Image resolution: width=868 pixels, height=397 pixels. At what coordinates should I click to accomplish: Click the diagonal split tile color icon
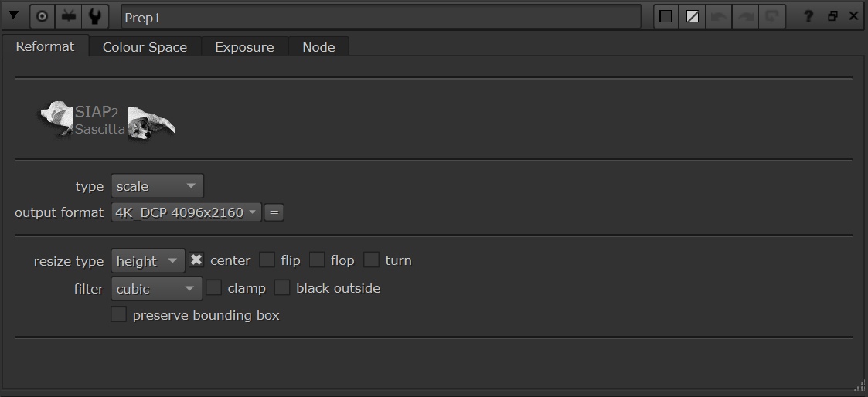(x=693, y=16)
